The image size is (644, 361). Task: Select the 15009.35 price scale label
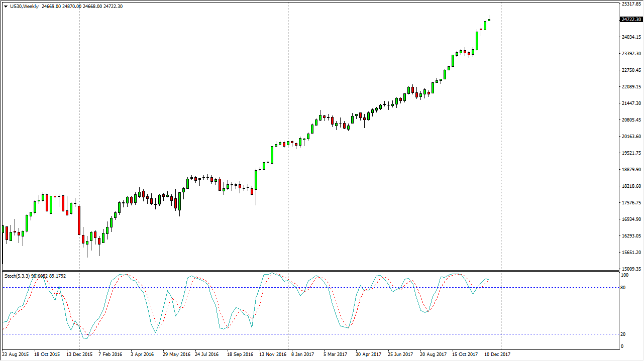point(631,269)
